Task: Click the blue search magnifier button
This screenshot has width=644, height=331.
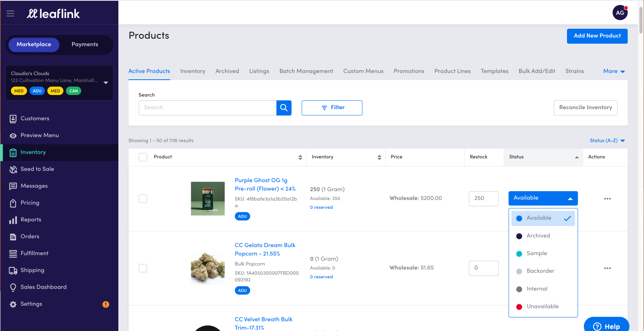Action: [x=284, y=108]
